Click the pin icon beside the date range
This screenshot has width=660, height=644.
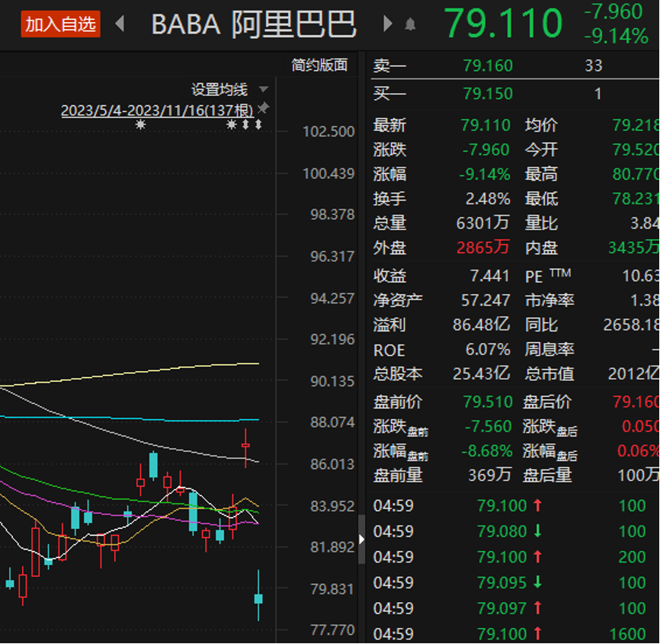[263, 108]
